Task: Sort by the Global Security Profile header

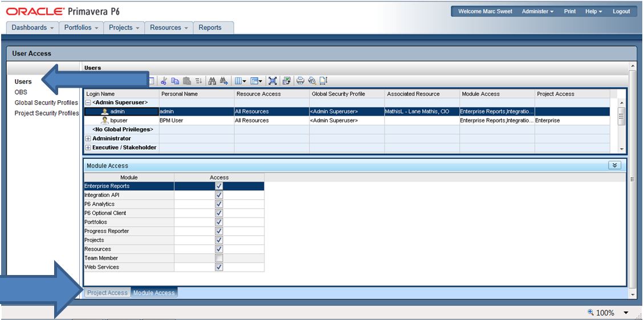Action: (x=347, y=94)
